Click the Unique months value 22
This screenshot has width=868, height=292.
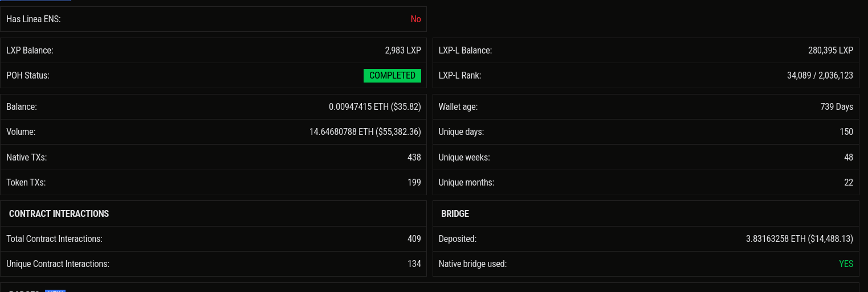coord(848,183)
